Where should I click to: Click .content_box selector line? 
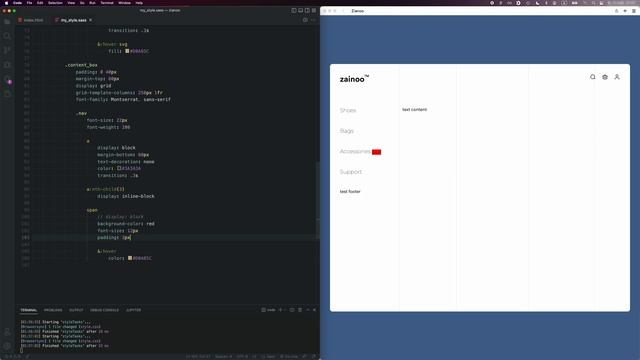(x=81, y=65)
